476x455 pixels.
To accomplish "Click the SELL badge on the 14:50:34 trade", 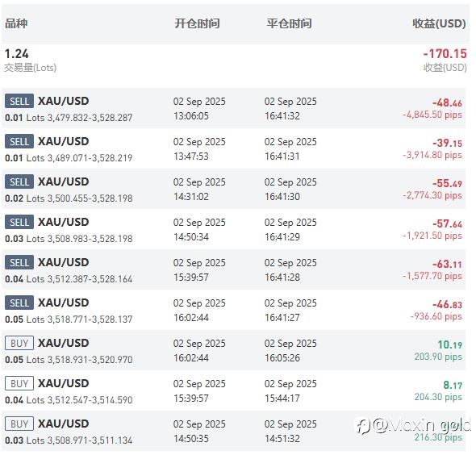I will point(19,222).
